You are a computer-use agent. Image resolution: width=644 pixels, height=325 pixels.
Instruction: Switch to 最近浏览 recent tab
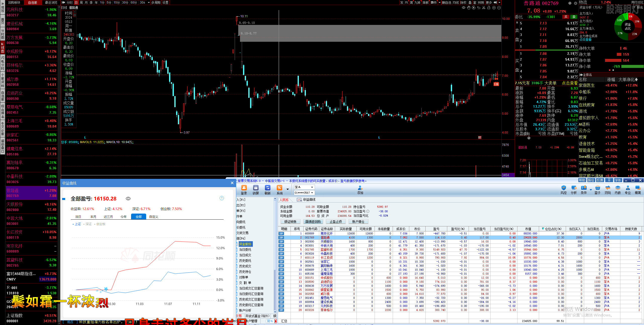tap(51, 3)
